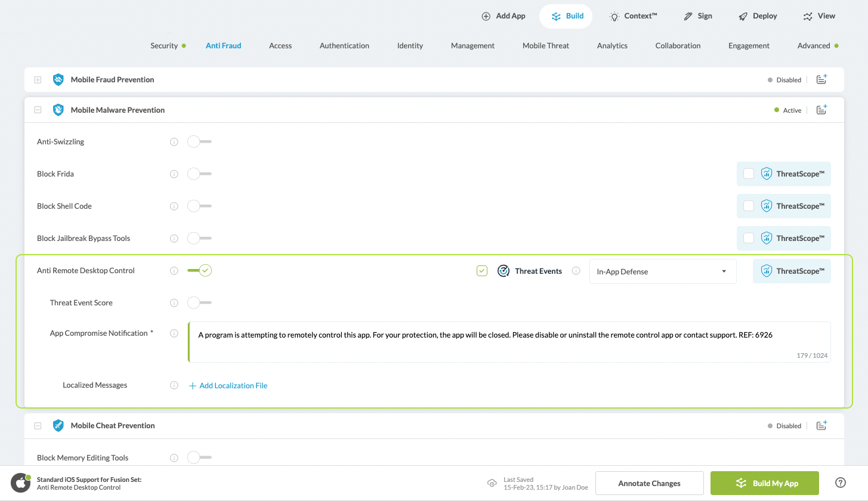This screenshot has height=501, width=868.
Task: Collapse the Mobile Malware Prevention section
Action: (x=38, y=110)
